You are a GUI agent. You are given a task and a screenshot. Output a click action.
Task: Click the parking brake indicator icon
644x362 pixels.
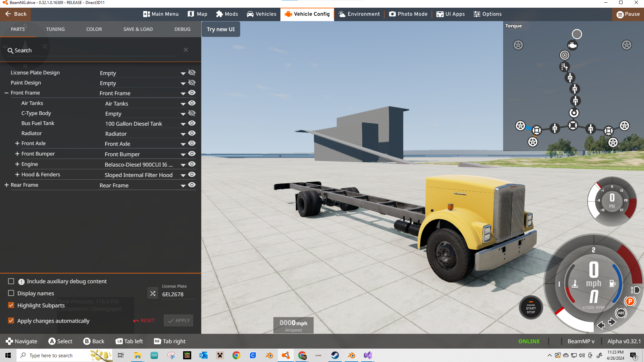pyautogui.click(x=630, y=301)
